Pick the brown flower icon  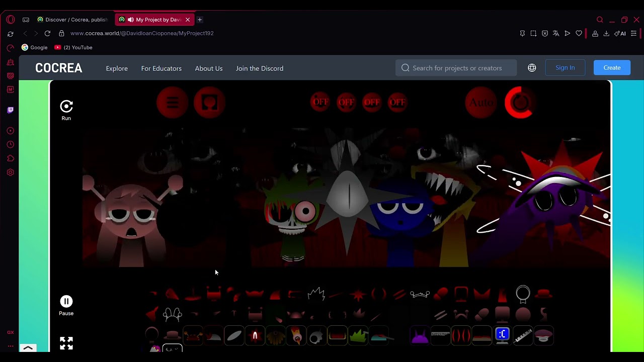point(276,335)
